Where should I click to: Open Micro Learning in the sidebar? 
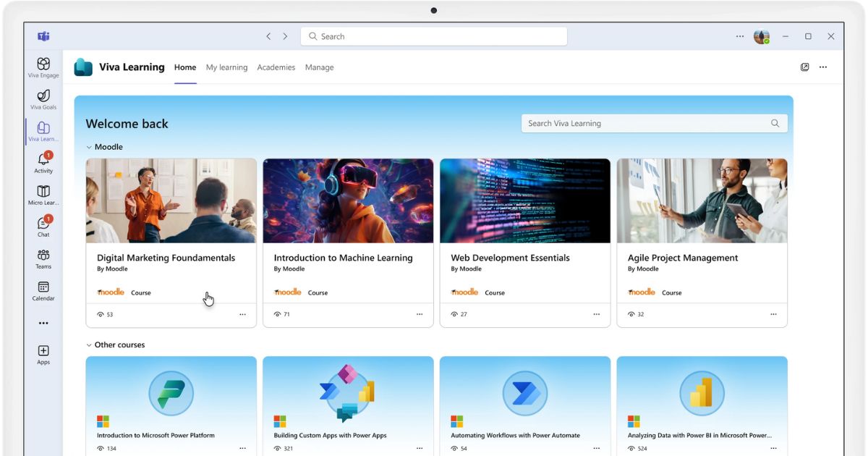coord(43,193)
